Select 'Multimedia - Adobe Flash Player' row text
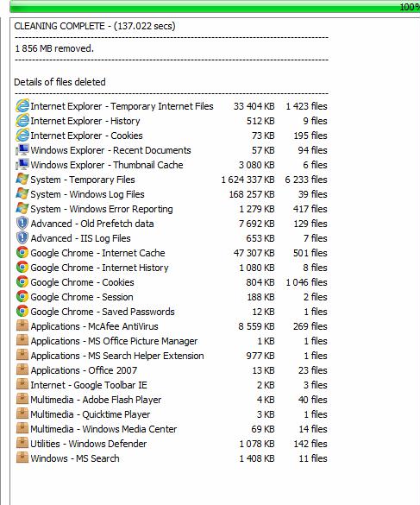The width and height of the screenshot is (420, 505). pyautogui.click(x=96, y=400)
